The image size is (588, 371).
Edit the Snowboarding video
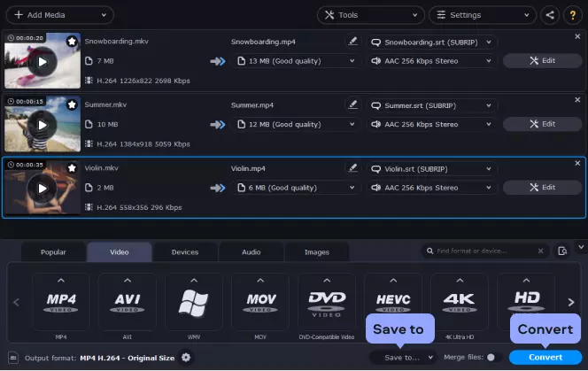(542, 60)
